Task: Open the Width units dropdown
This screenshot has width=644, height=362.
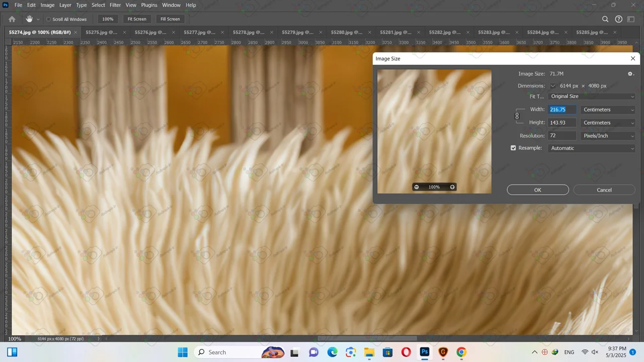Action: [608, 110]
